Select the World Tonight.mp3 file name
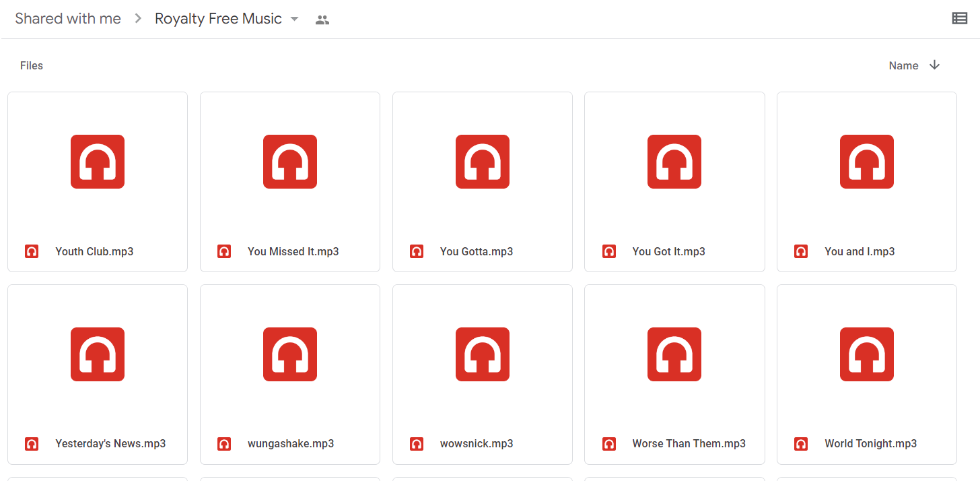 (x=871, y=444)
